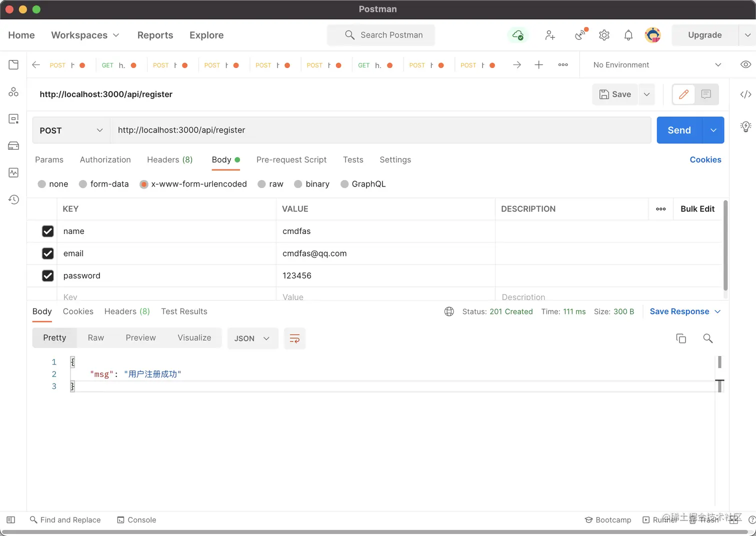This screenshot has width=756, height=536.
Task: Copy the response body with copy icon
Action: click(x=681, y=338)
